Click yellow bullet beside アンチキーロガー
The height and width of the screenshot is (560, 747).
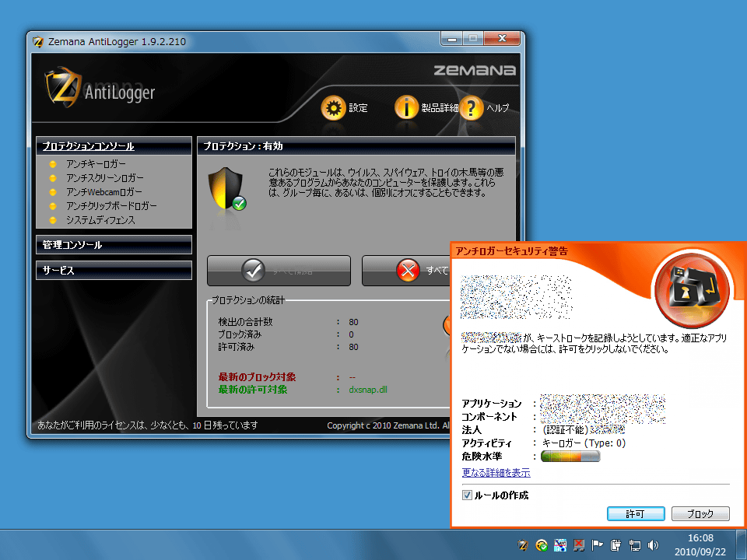click(x=53, y=164)
